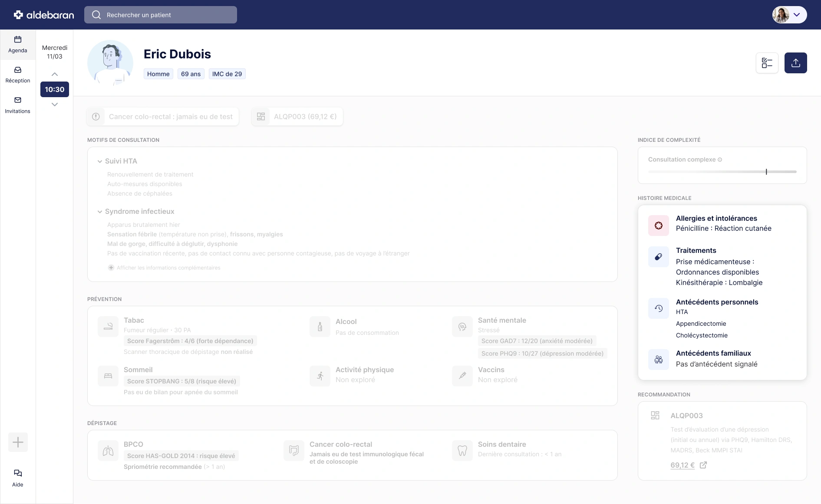Open the user profile dropdown menu
821x504 pixels.
tap(789, 15)
